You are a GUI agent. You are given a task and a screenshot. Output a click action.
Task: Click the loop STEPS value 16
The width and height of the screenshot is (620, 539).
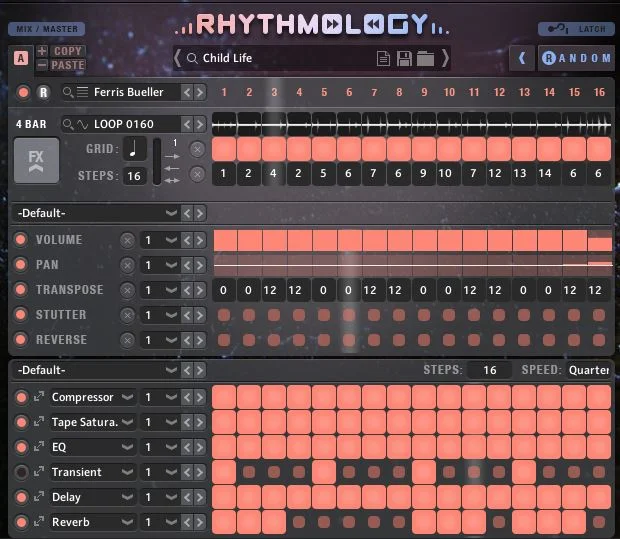[x=134, y=176]
